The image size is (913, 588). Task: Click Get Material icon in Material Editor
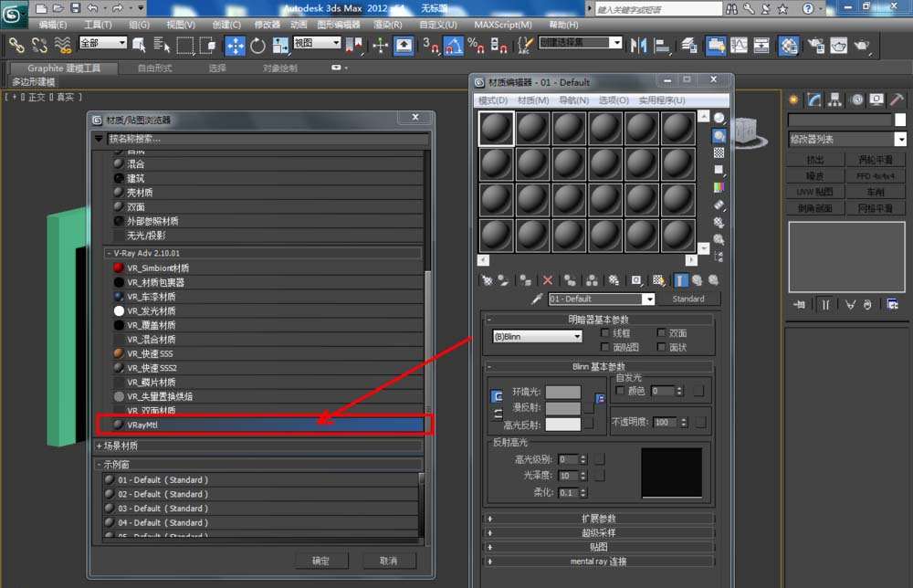pos(487,280)
